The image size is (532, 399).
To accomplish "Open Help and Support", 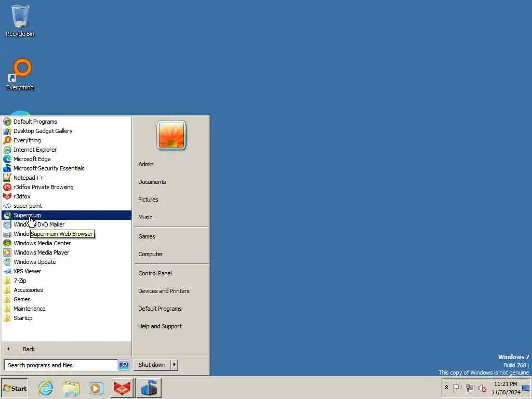I will 171,326.
